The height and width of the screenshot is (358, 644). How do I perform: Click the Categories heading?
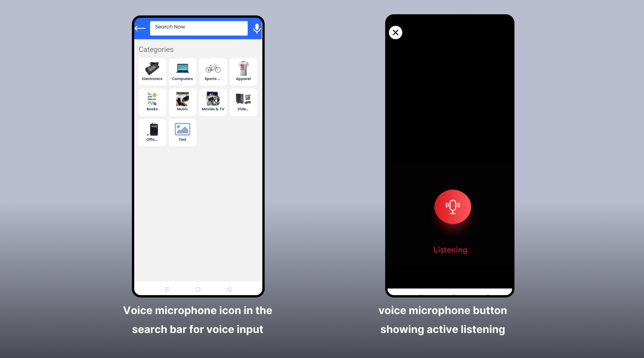156,49
